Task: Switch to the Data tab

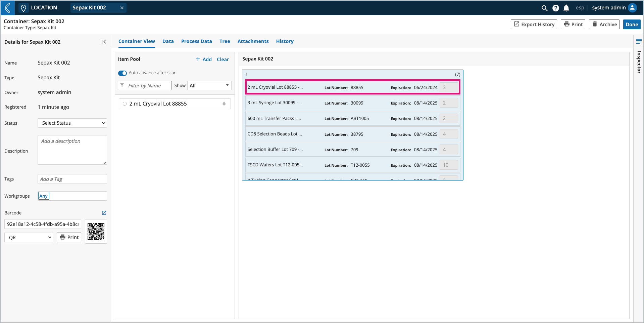Action: click(168, 41)
